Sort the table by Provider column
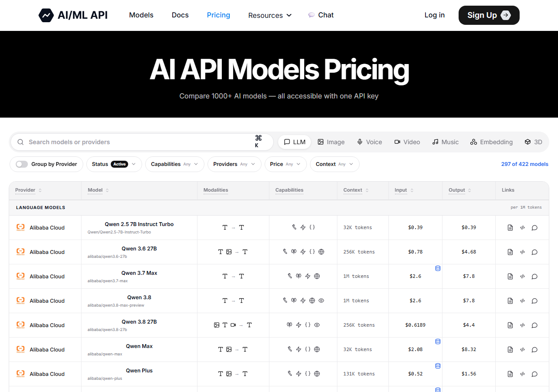Viewport: 558px width, 392px height. (x=28, y=190)
